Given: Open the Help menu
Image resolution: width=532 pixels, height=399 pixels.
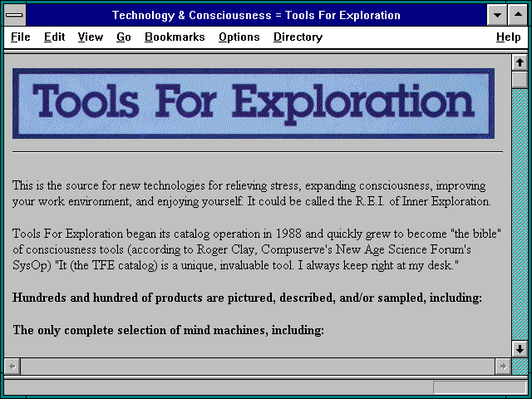Looking at the screenshot, I should [508, 37].
